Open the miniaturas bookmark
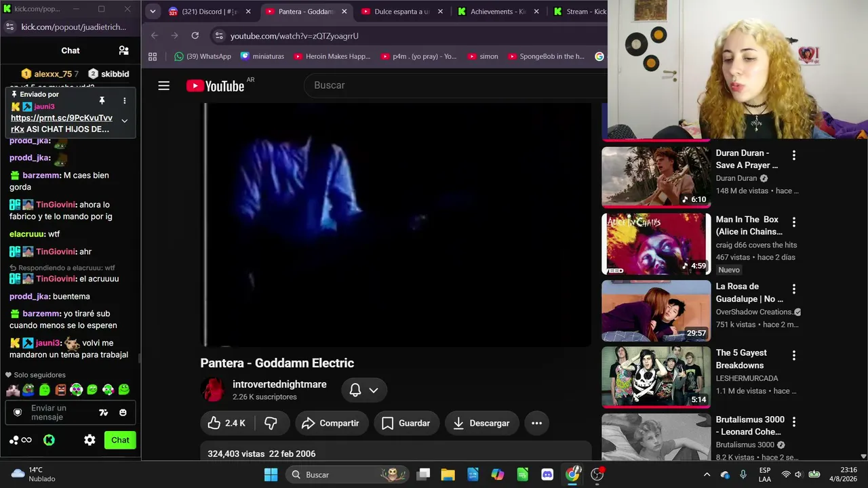 point(262,56)
